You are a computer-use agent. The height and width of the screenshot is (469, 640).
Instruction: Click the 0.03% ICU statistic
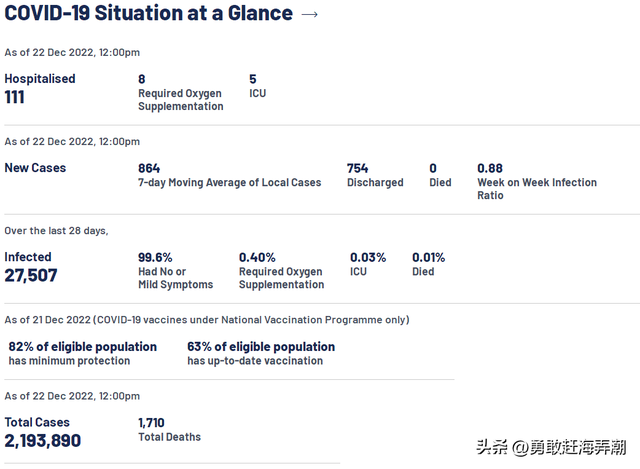[x=367, y=257]
